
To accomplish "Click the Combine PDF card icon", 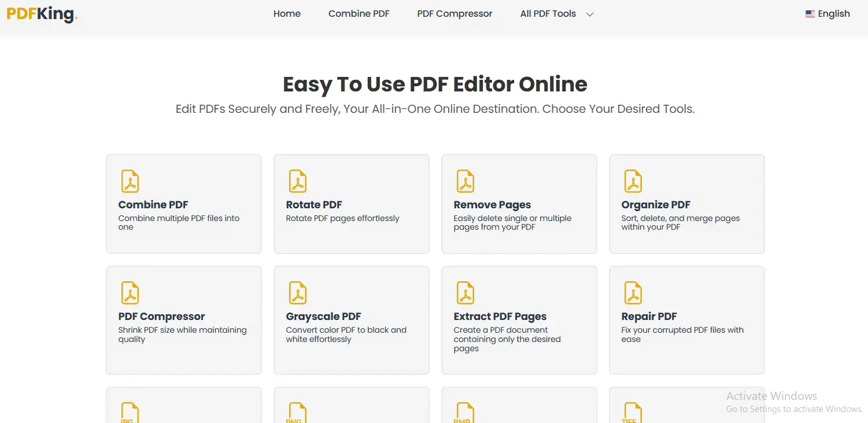I will click(x=130, y=181).
